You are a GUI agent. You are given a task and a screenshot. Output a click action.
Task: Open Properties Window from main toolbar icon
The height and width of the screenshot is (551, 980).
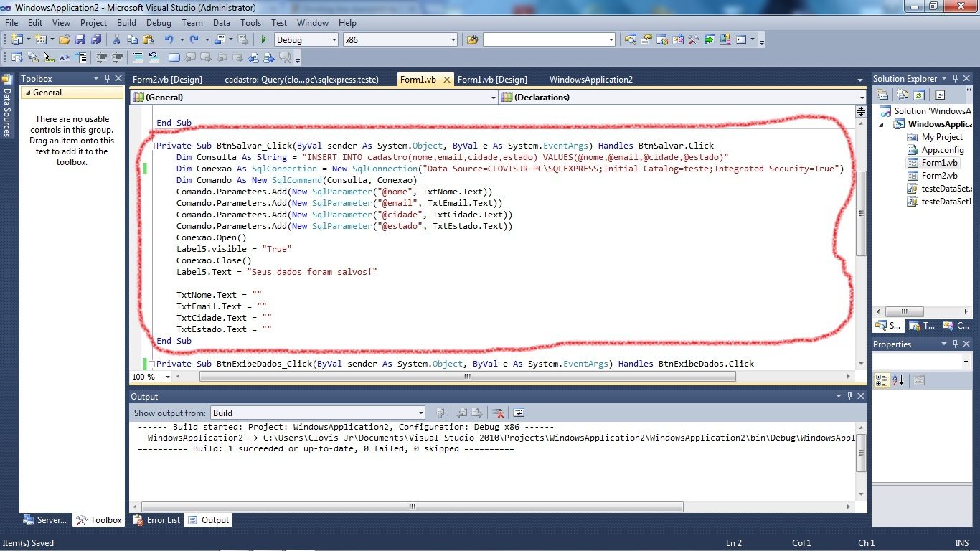click(646, 40)
